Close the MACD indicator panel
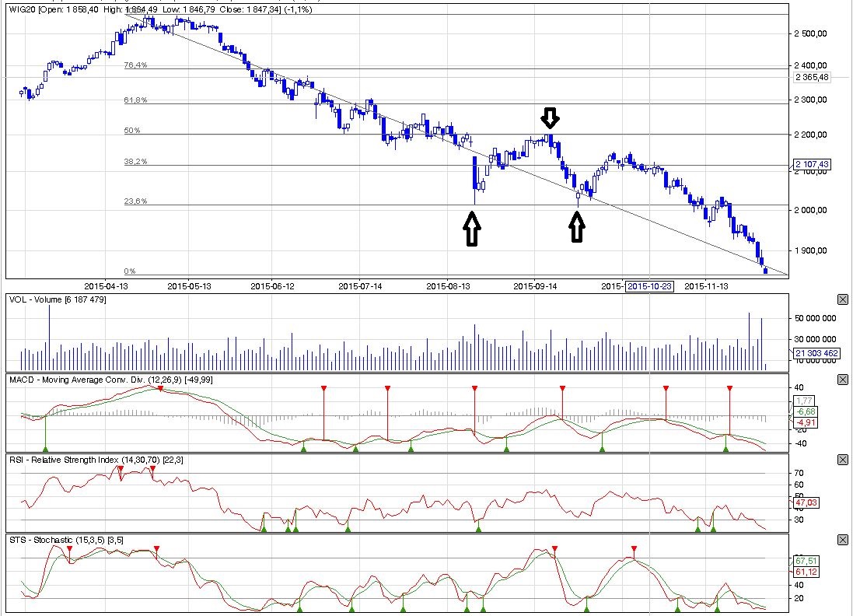 point(843,380)
